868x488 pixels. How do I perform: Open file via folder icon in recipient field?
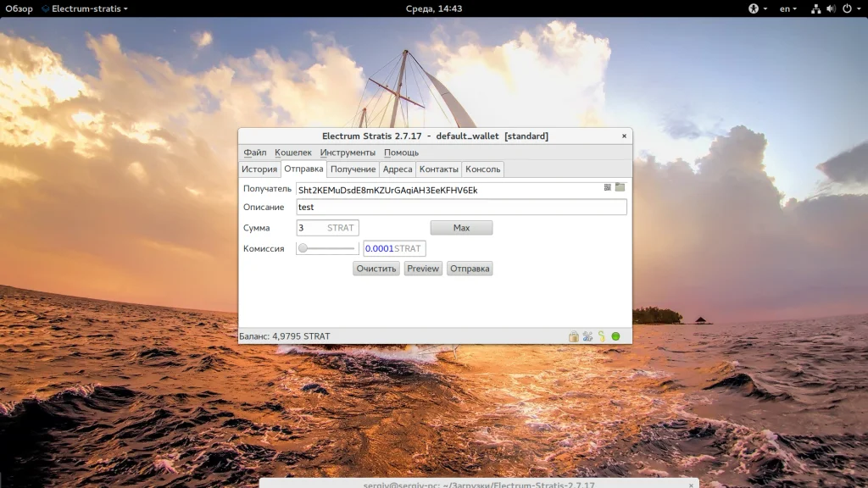click(x=620, y=187)
